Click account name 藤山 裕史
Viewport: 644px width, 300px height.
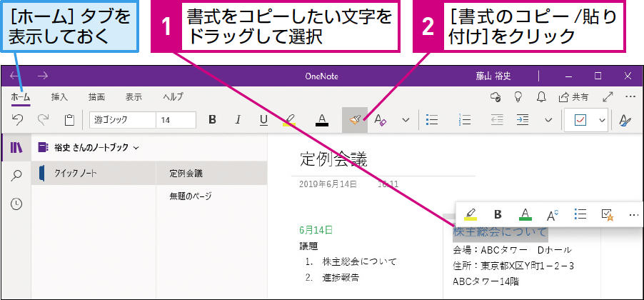(493, 76)
